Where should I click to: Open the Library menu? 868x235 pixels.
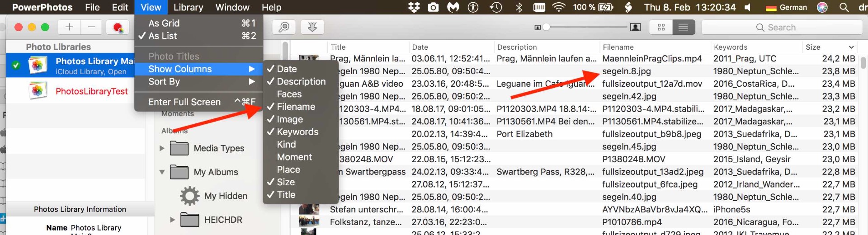[x=188, y=7]
